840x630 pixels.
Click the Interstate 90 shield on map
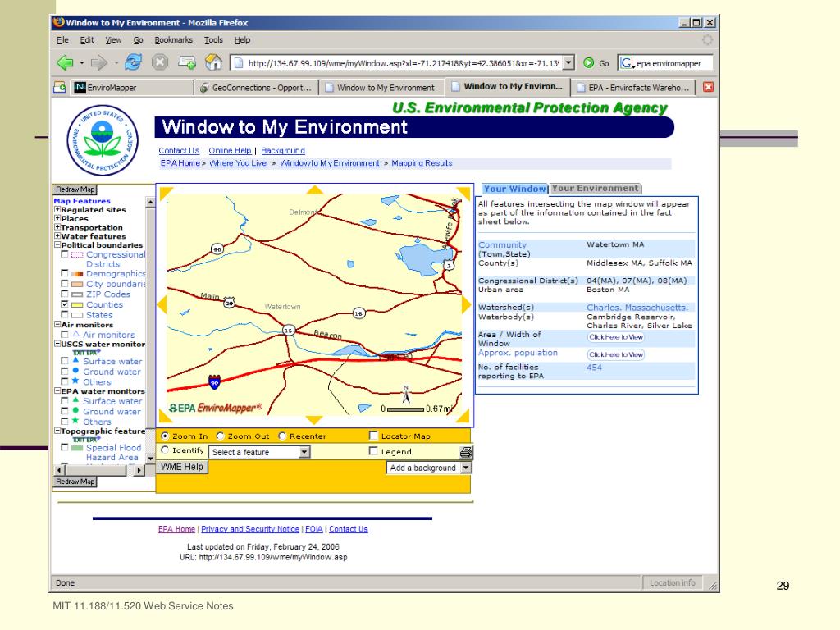[214, 381]
